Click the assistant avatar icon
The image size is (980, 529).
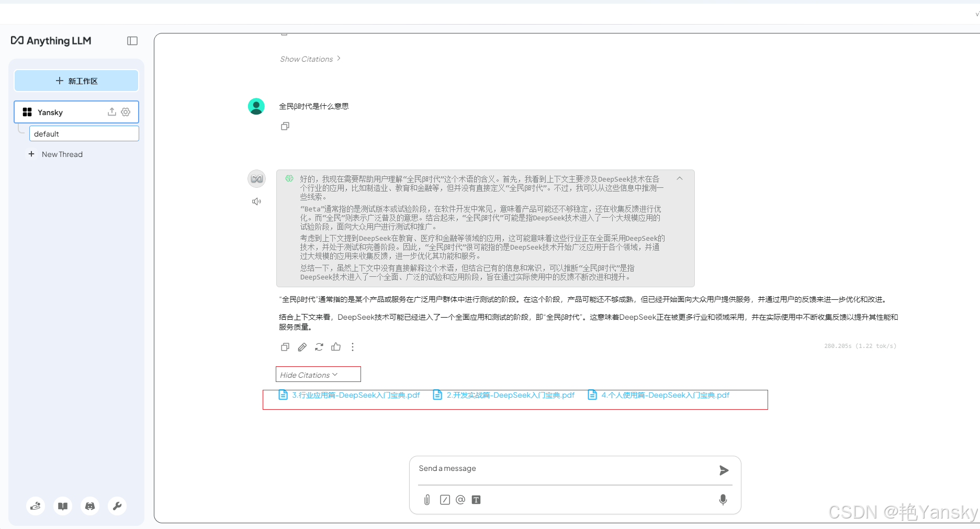click(256, 179)
